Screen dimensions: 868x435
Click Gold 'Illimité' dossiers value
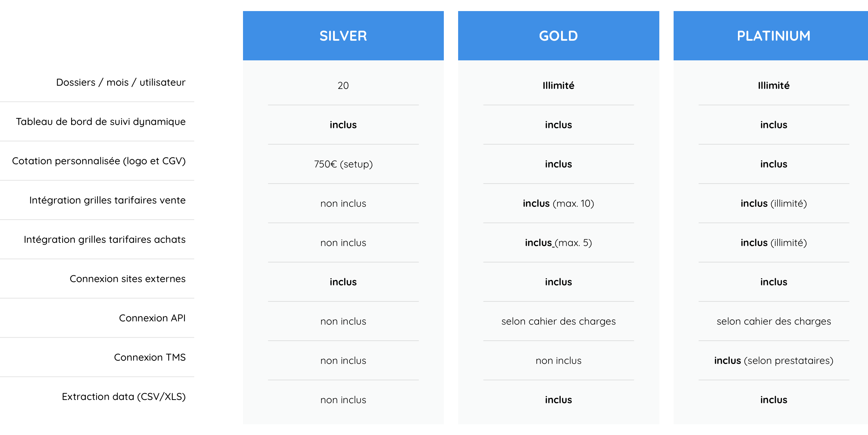(x=559, y=86)
